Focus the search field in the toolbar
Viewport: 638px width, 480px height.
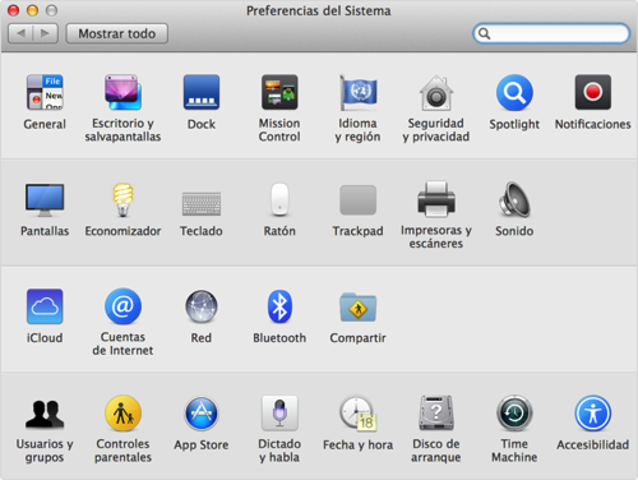551,33
